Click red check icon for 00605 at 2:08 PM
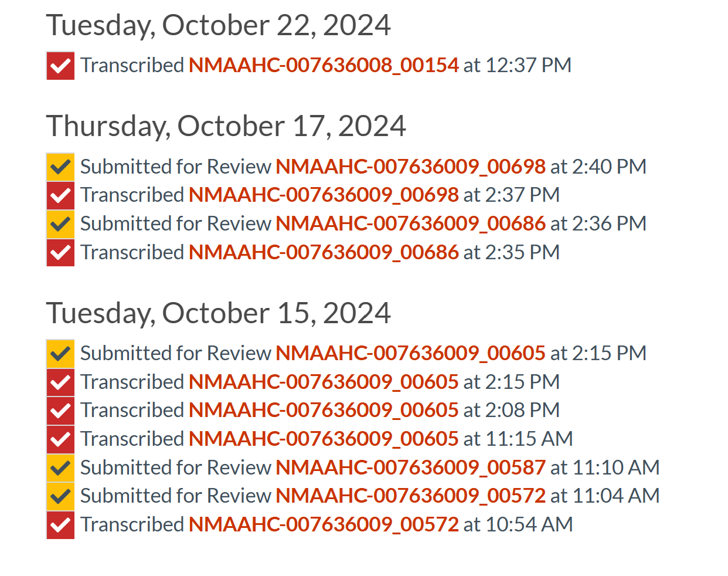 (x=60, y=411)
